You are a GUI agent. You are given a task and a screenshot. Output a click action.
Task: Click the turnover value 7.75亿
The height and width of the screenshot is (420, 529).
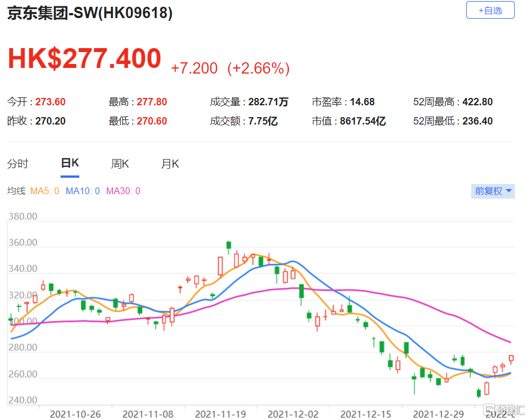point(263,121)
